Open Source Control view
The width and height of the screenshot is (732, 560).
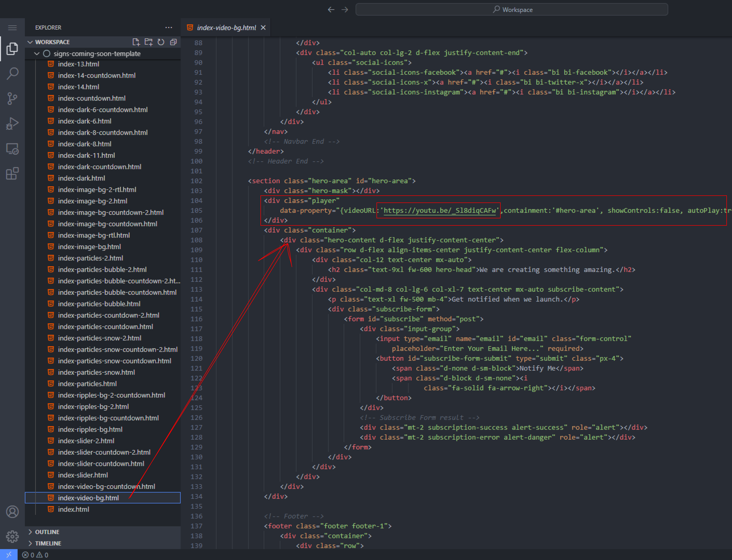click(x=12, y=99)
